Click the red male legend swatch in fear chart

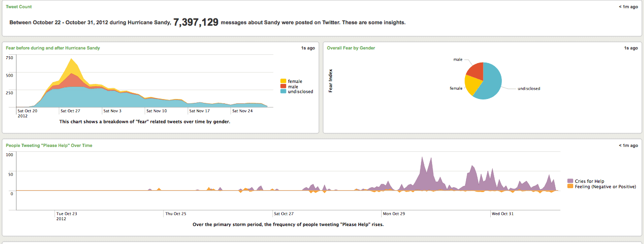point(284,86)
